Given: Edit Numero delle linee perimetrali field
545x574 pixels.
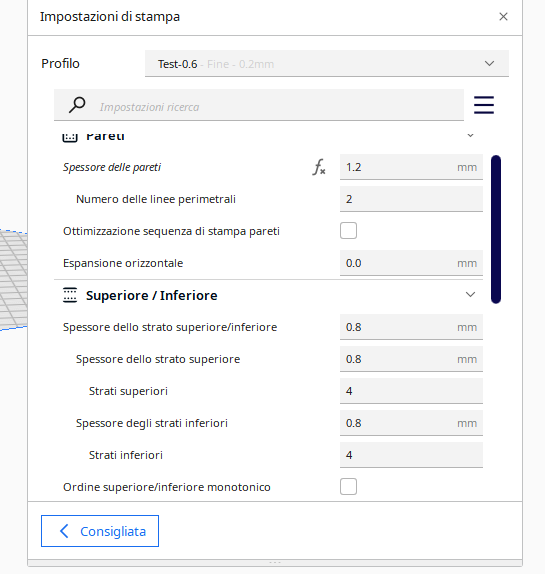Looking at the screenshot, I should (411, 199).
